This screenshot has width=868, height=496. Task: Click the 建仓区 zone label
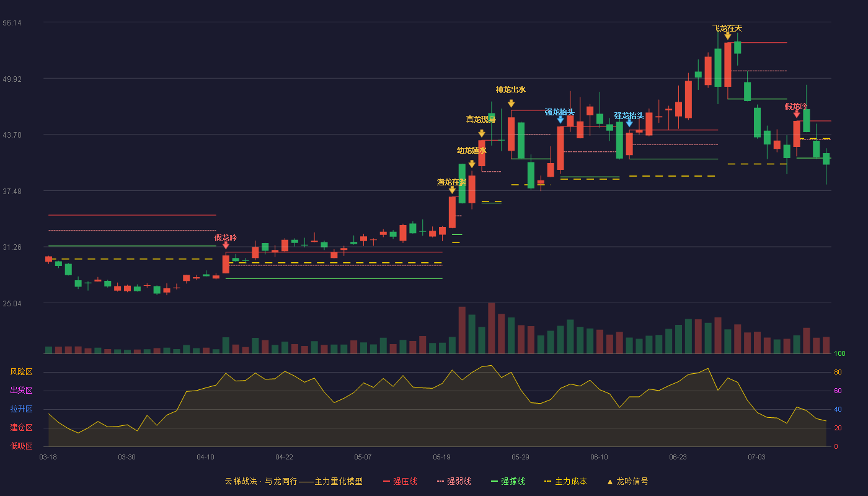pyautogui.click(x=22, y=427)
